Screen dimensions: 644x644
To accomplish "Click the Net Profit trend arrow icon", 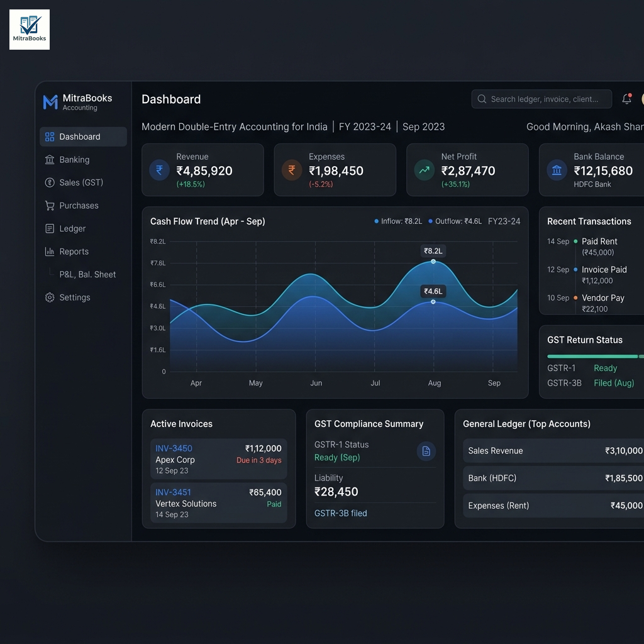I will point(425,170).
